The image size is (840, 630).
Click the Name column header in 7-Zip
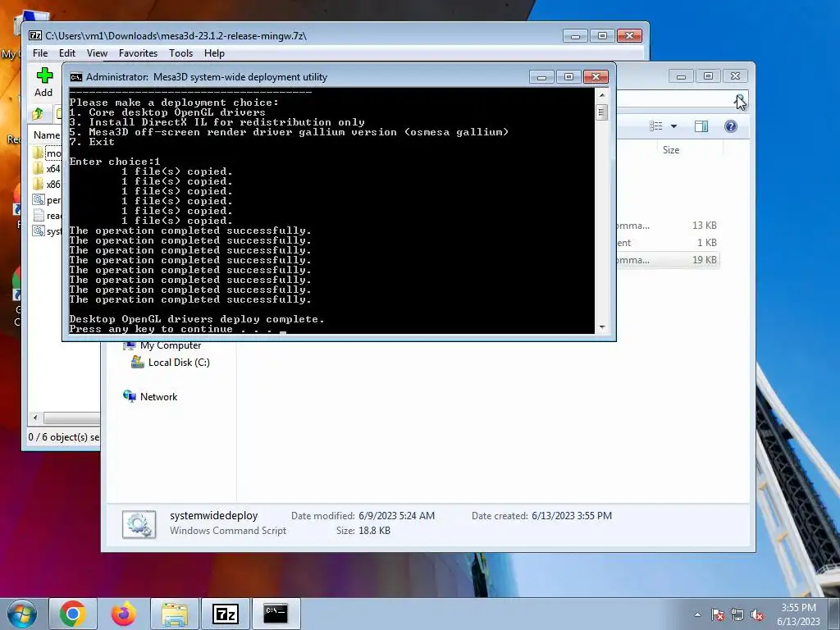[47, 135]
